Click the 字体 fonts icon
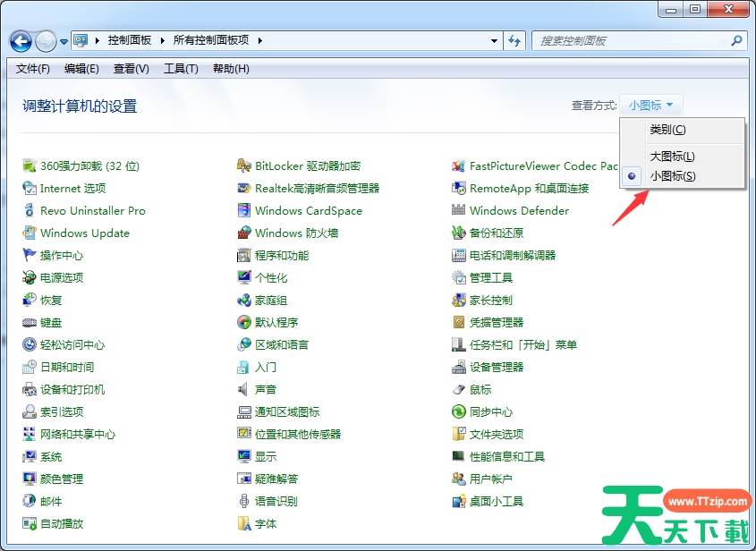This screenshot has height=551, width=756. pos(244,523)
